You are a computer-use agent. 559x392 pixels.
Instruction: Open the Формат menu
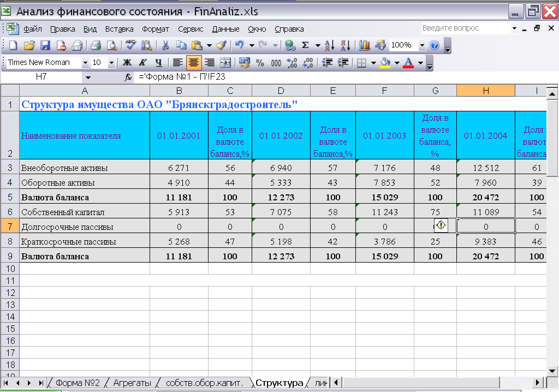(156, 29)
